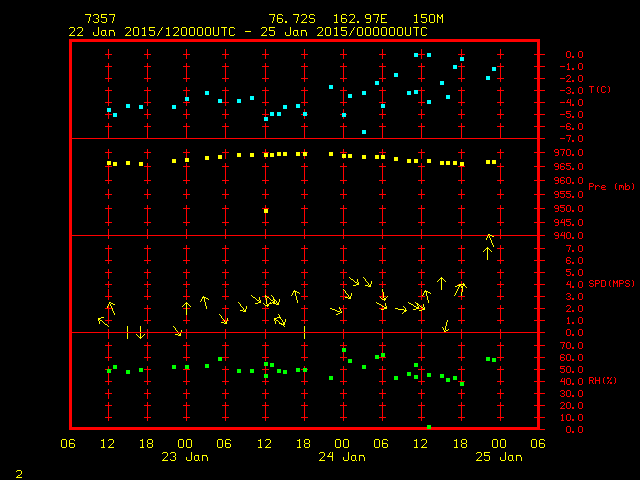Select the 24 Jan date label
This screenshot has width=640, height=480.
point(343,457)
